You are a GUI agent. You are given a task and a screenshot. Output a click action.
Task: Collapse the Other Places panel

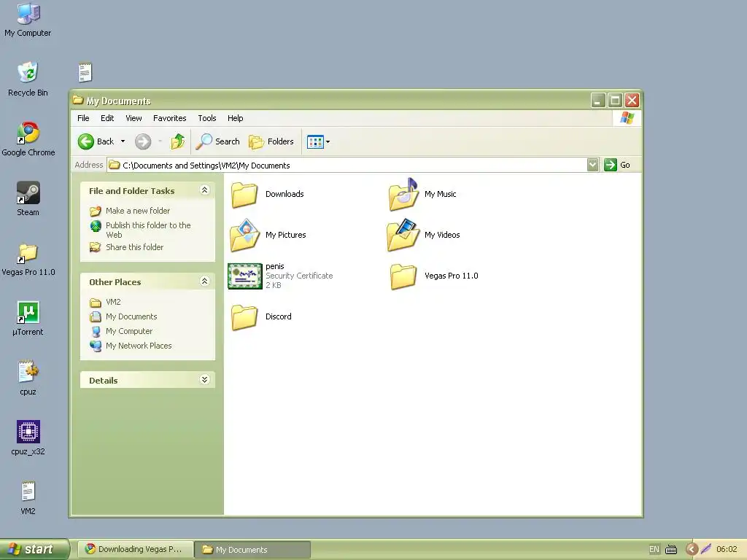[x=205, y=281]
